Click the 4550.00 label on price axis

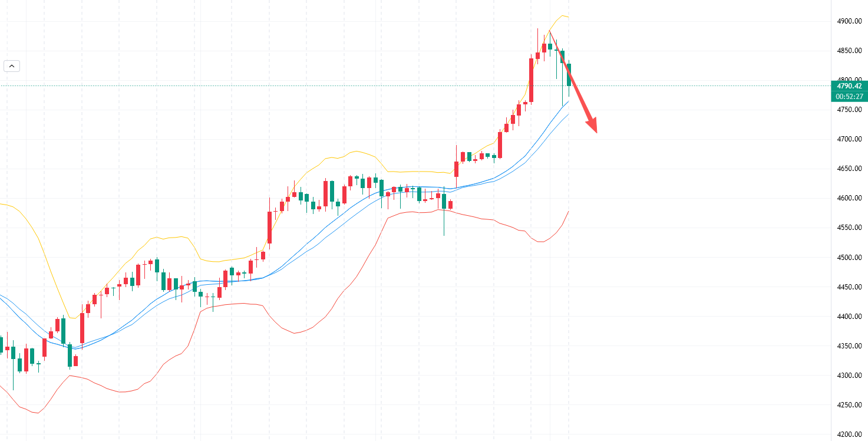click(849, 228)
